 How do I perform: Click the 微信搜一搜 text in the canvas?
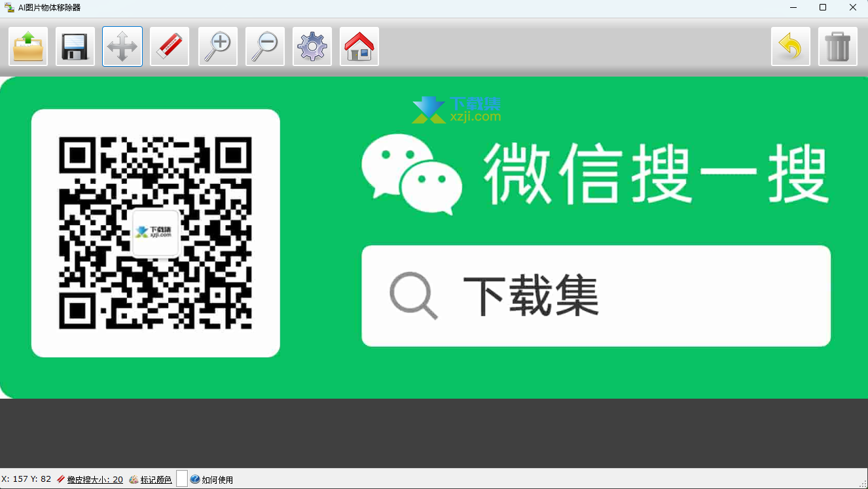[656, 174]
